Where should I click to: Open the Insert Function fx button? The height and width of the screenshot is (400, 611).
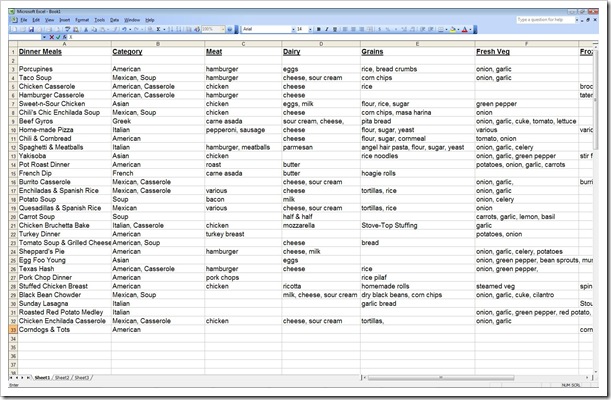(x=64, y=37)
